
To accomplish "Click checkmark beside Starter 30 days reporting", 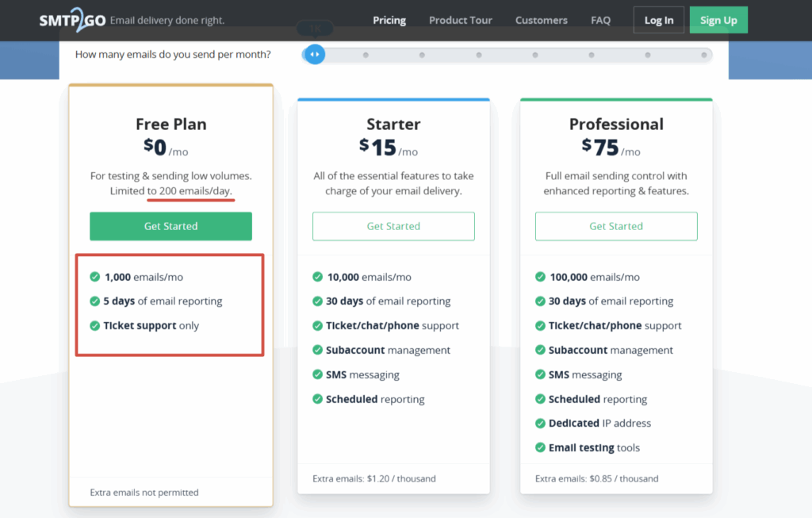I will [x=317, y=301].
